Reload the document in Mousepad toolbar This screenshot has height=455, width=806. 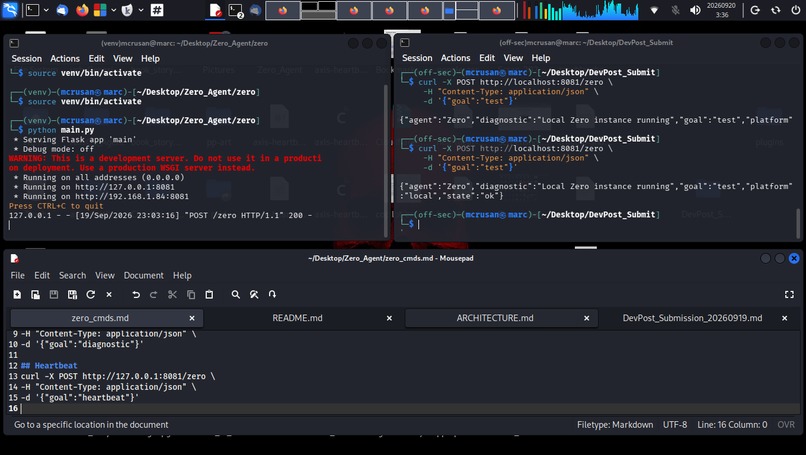pos(90,295)
